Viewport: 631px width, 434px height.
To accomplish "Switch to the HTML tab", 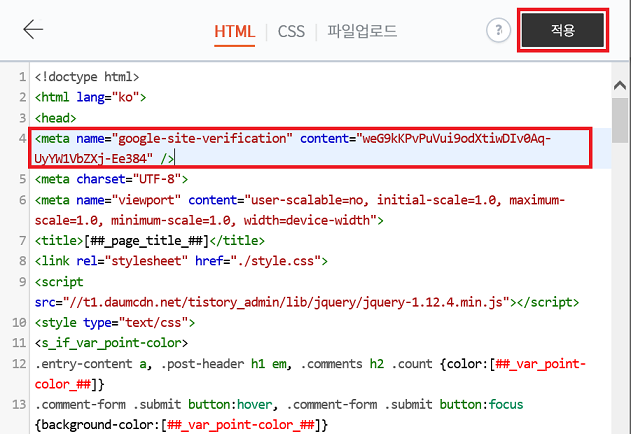I will [234, 31].
